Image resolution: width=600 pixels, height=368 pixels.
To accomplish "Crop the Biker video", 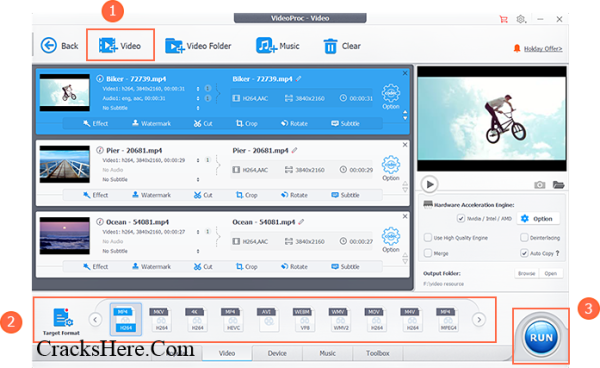I will click(x=246, y=124).
